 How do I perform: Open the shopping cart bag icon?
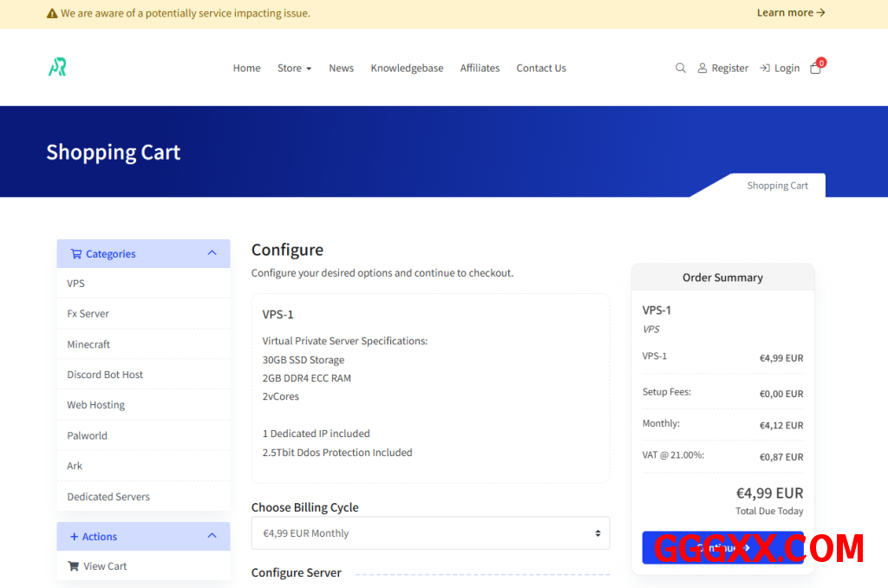[x=815, y=68]
